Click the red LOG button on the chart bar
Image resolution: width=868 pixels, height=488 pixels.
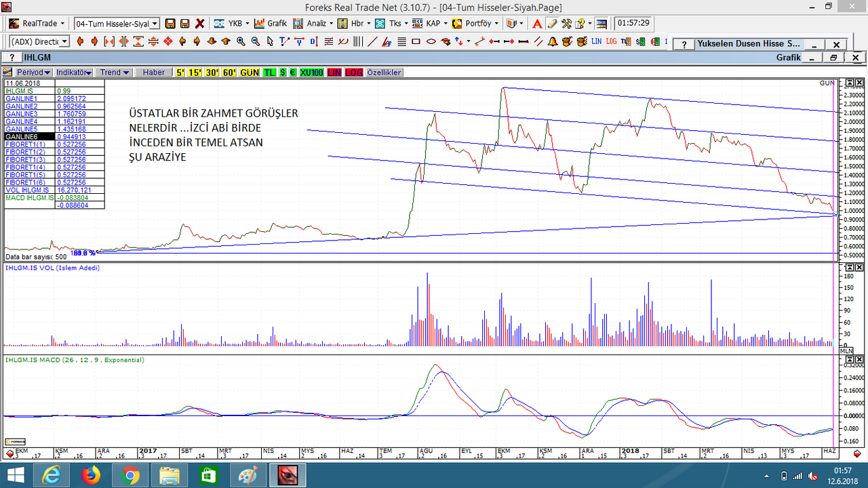(x=354, y=73)
